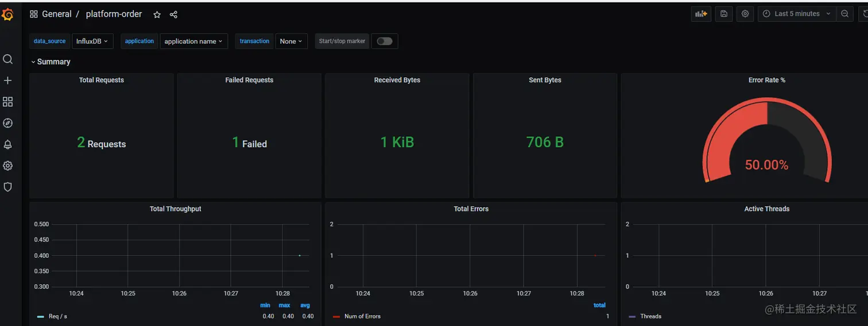The width and height of the screenshot is (868, 326).
Task: Sort Total Errors legend by total column
Action: 599,305
